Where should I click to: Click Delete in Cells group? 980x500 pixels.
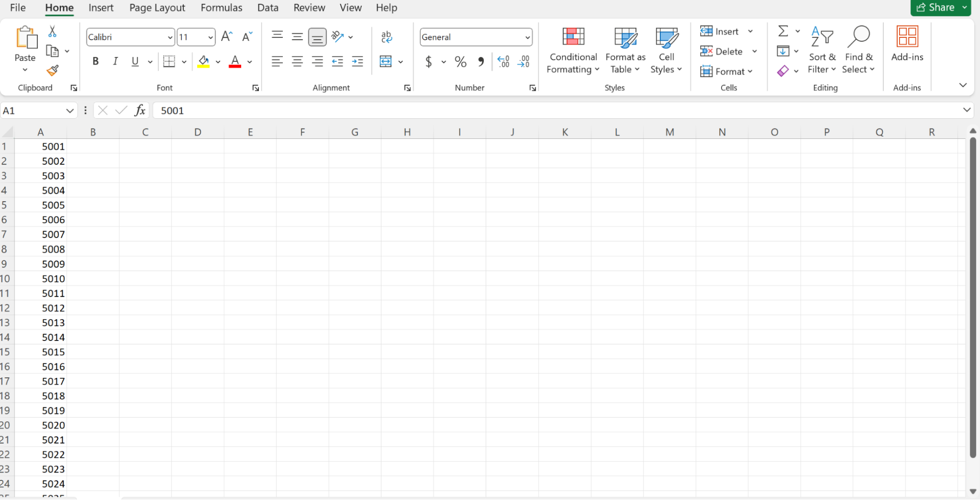point(722,52)
